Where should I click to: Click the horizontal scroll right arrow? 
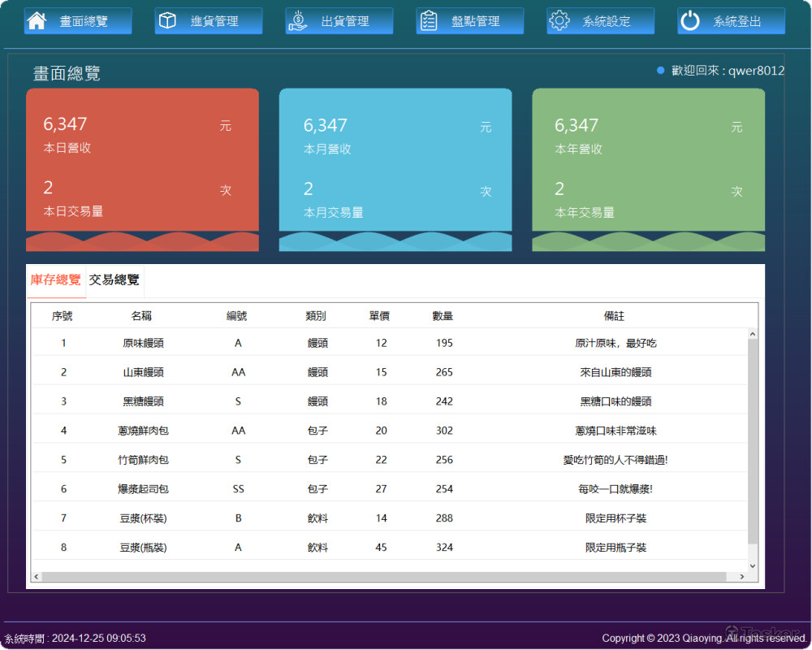click(741, 577)
